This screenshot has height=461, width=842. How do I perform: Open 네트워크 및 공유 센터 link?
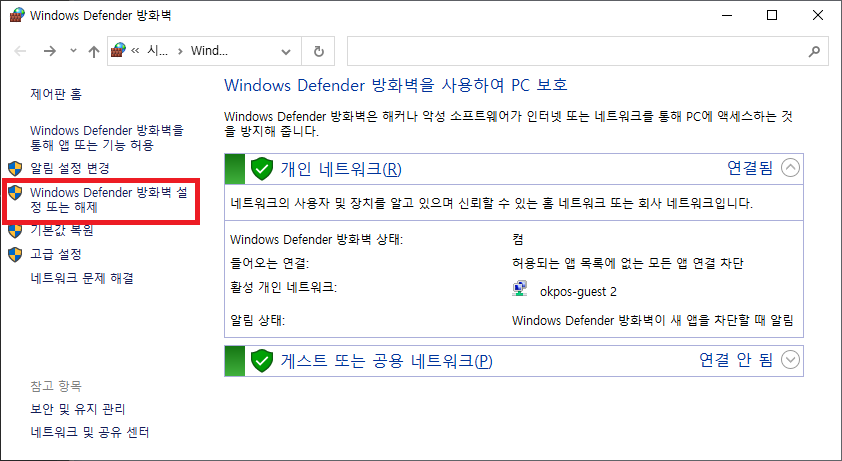click(90, 432)
